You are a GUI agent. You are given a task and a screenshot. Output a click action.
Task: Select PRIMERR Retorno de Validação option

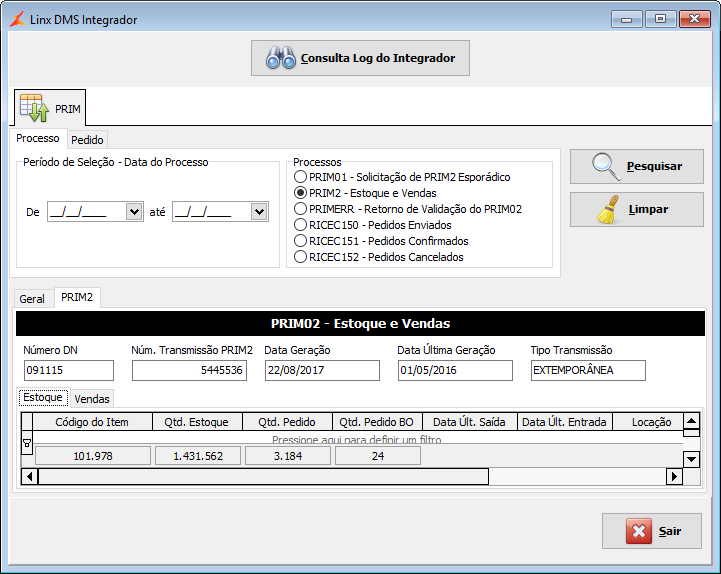(x=300, y=209)
